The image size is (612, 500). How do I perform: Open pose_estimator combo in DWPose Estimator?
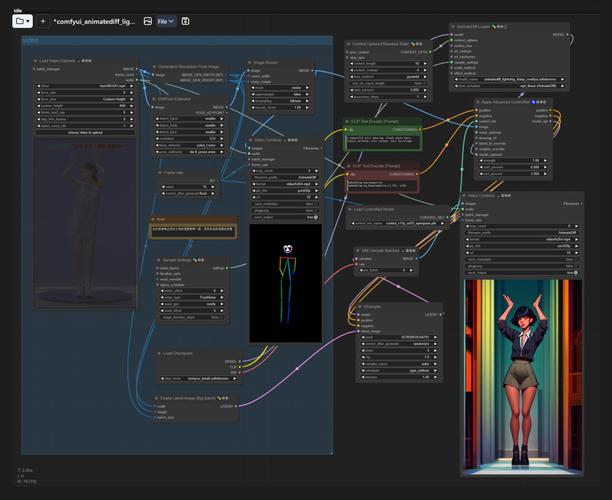tap(189, 152)
